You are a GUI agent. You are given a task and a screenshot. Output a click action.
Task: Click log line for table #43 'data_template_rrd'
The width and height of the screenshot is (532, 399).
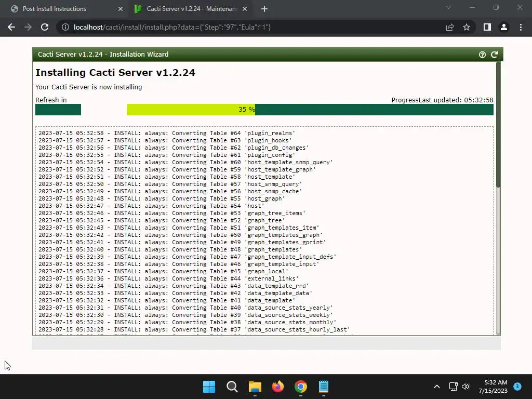click(174, 286)
